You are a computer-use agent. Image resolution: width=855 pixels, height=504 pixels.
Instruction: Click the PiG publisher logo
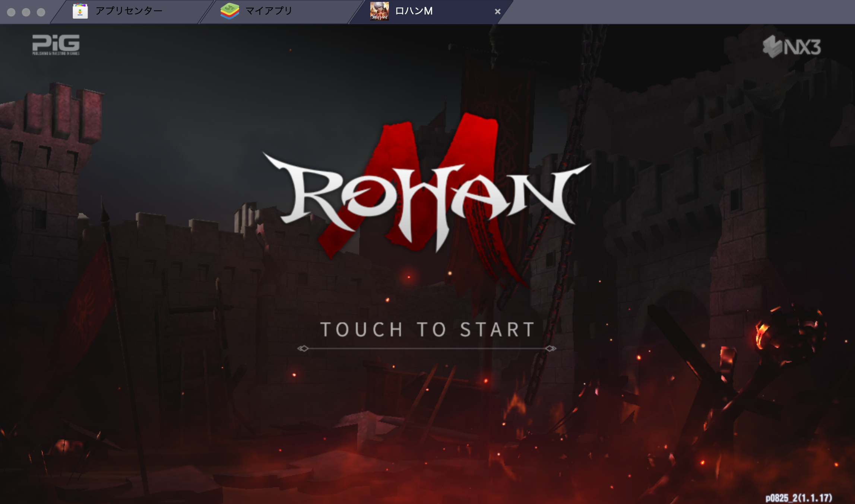[56, 45]
